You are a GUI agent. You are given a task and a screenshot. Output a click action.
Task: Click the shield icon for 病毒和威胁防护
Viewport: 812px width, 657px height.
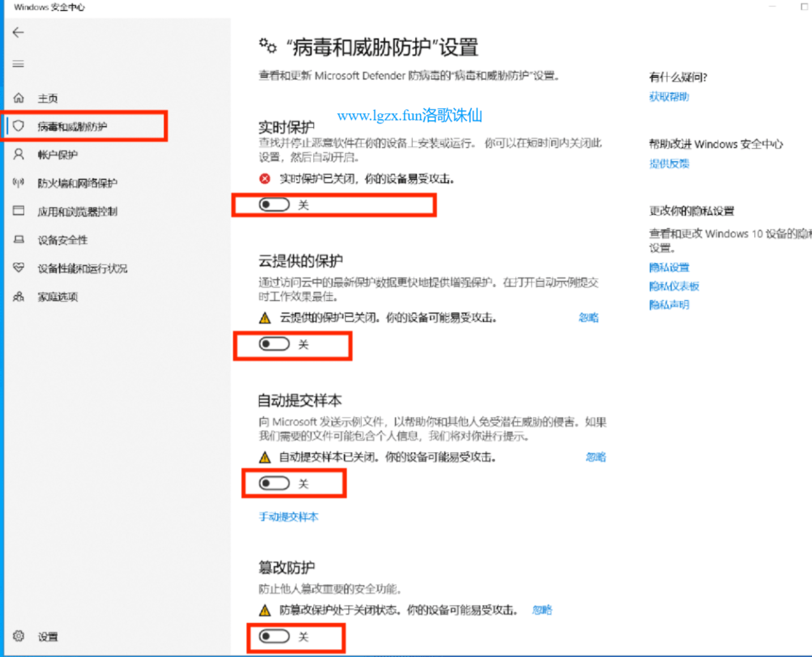point(19,126)
